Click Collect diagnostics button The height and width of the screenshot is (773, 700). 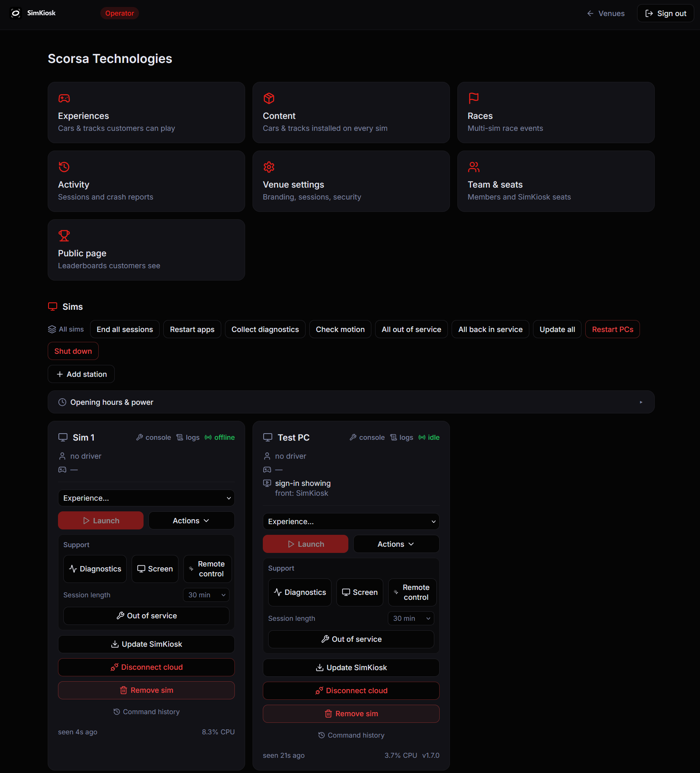click(265, 330)
